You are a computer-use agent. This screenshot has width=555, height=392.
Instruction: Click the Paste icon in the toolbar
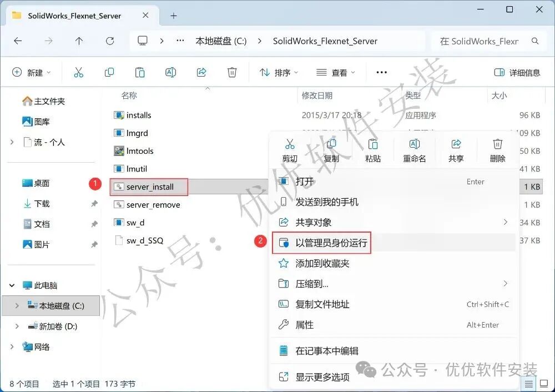(140, 73)
